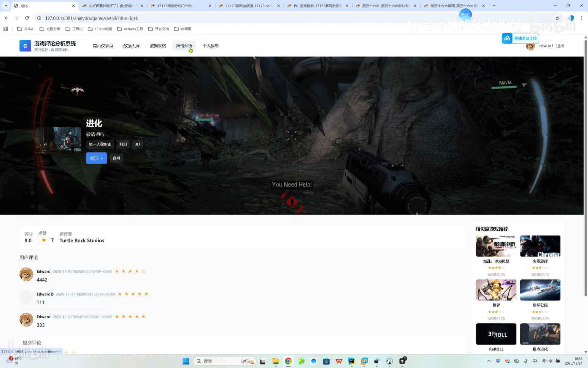588x368 pixels.
Task: Open the tab search dropdown arrow
Action: [6, 6]
